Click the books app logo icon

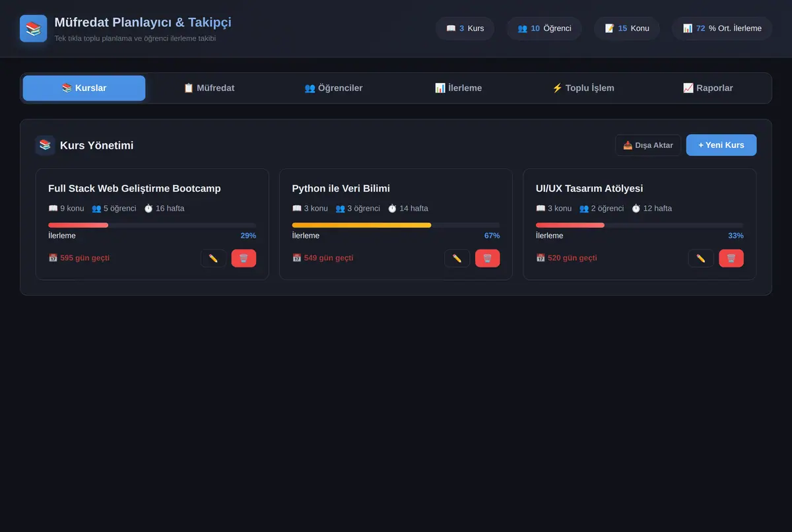pos(34,28)
